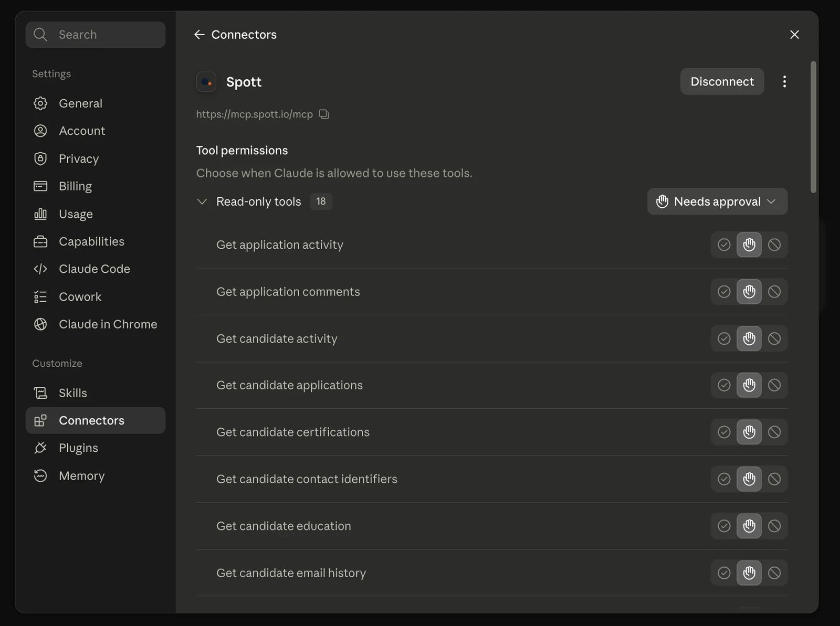
Task: Close the settings dialog
Action: (794, 35)
